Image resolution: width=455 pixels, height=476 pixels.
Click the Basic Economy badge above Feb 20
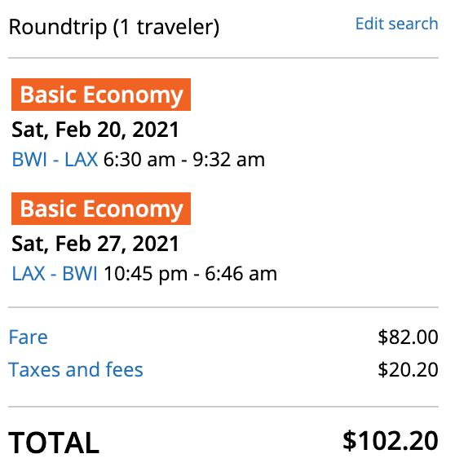tap(101, 95)
